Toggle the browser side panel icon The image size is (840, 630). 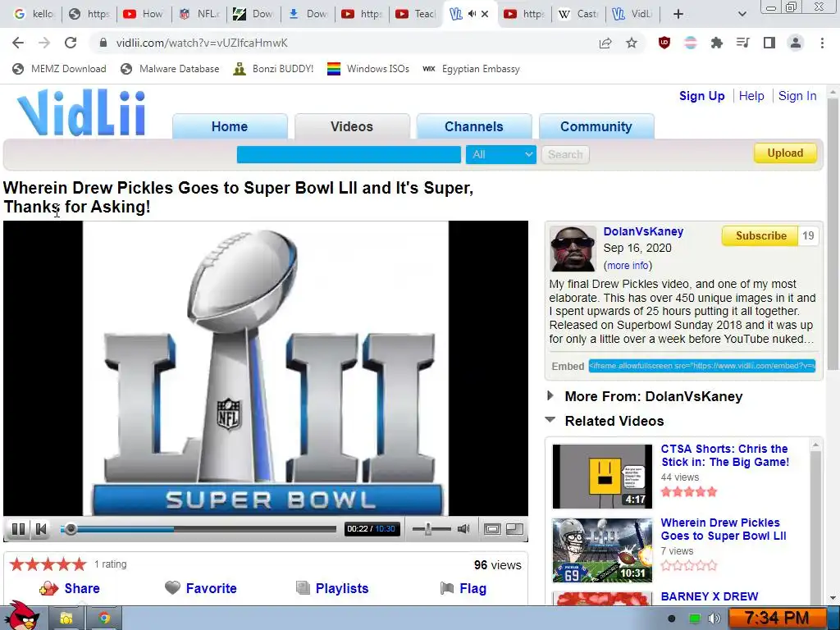769,43
